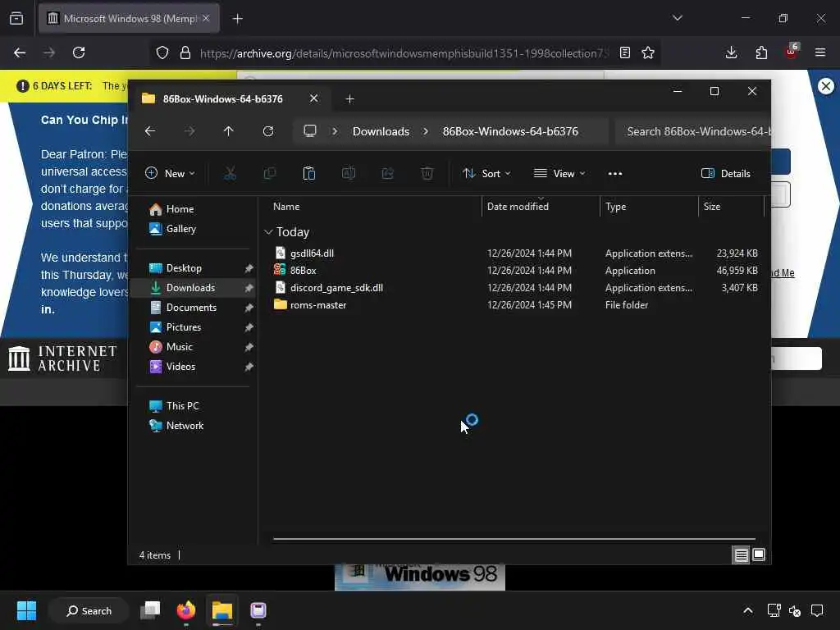Open the Firefox hamburger menu

(820, 52)
